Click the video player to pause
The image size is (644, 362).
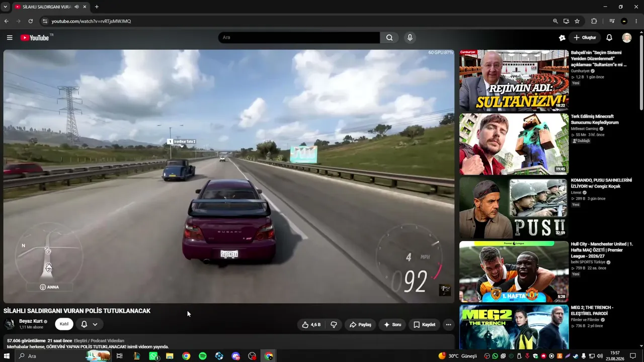pos(229,176)
